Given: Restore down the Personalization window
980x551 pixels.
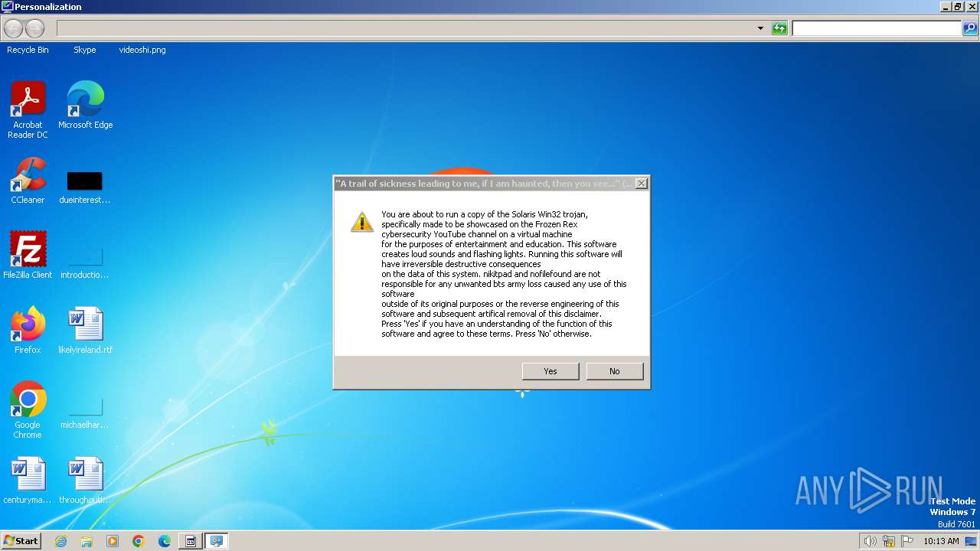Looking at the screenshot, I should coord(958,7).
